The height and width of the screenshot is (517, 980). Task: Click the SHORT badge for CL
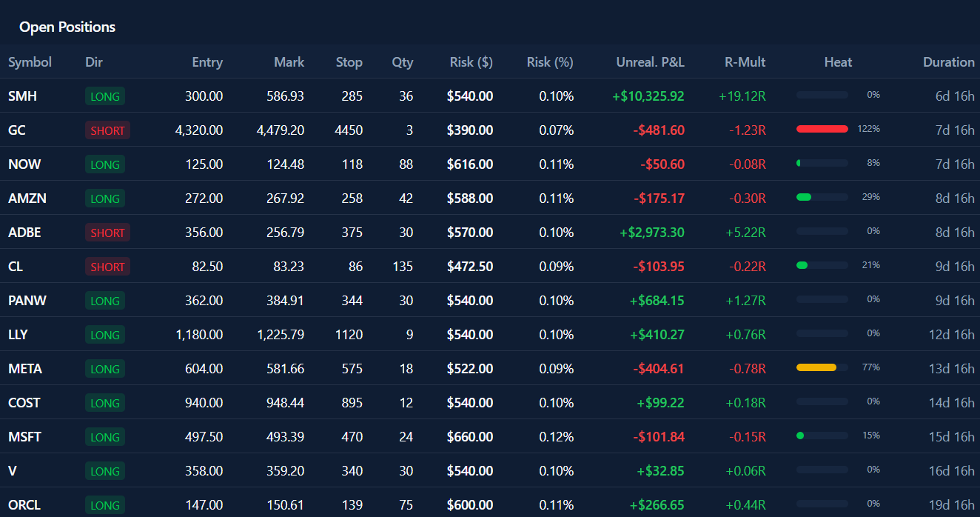pyautogui.click(x=107, y=267)
